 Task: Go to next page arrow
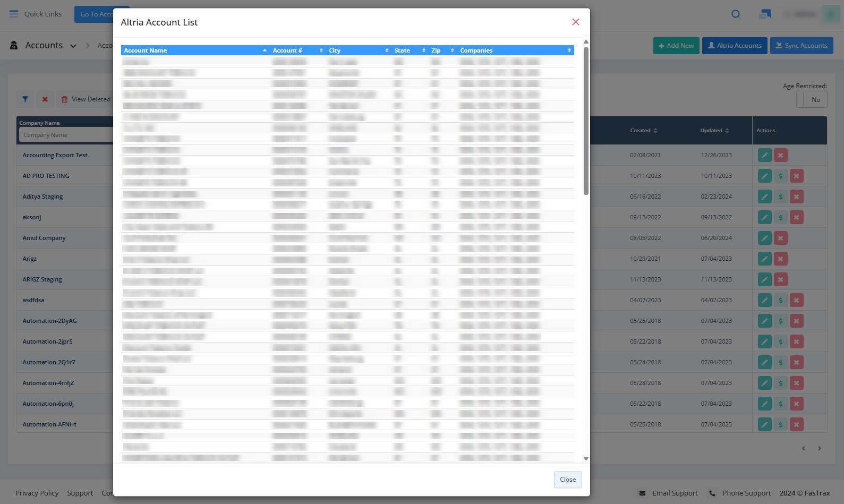click(x=820, y=448)
